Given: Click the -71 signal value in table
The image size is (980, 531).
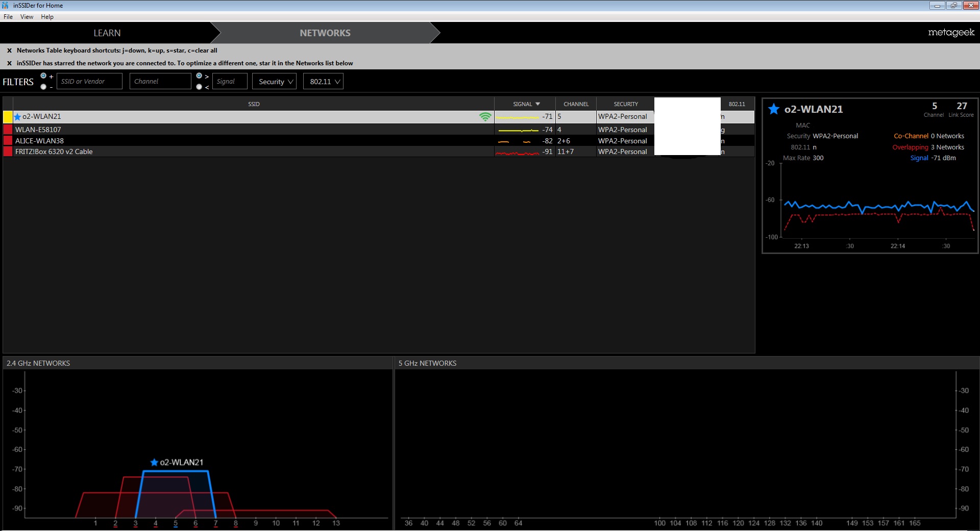Looking at the screenshot, I should pos(547,117).
